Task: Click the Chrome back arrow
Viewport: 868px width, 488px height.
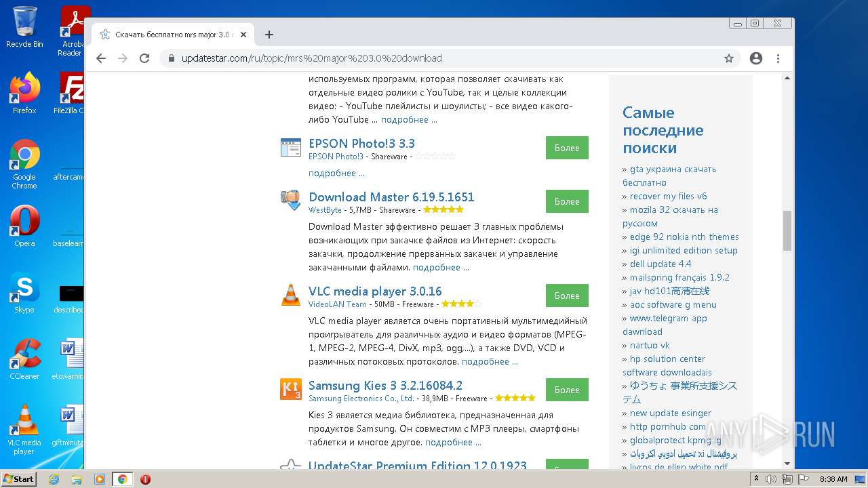Action: tap(101, 58)
